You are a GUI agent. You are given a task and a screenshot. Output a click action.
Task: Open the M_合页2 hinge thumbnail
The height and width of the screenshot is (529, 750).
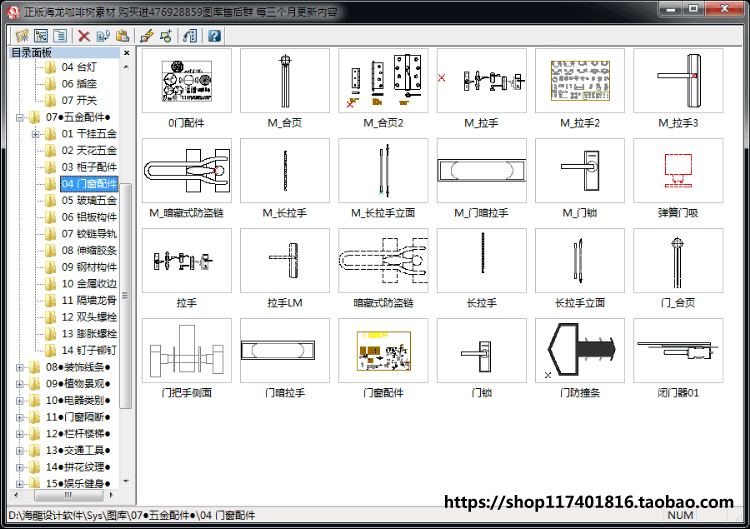pyautogui.click(x=383, y=80)
